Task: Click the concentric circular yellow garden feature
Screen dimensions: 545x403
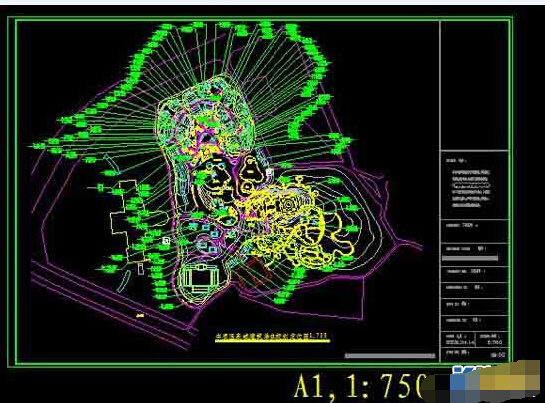Action: pos(288,205)
